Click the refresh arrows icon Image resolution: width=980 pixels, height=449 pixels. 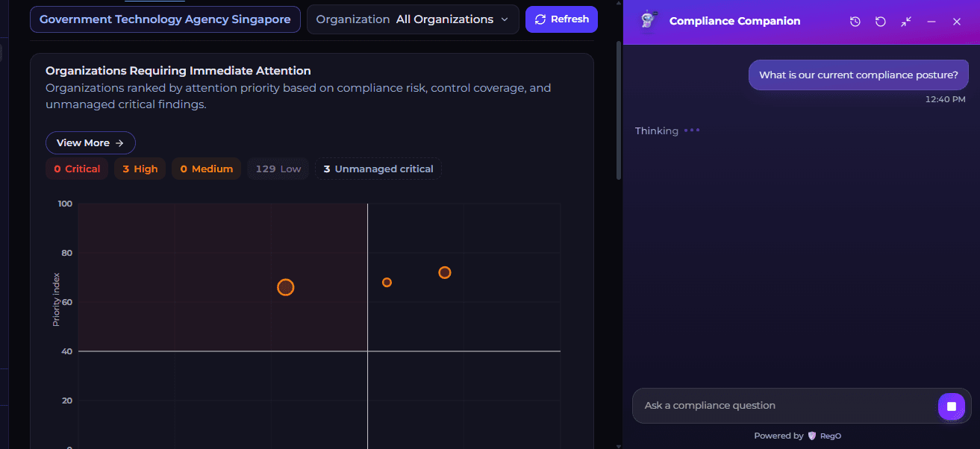(540, 19)
